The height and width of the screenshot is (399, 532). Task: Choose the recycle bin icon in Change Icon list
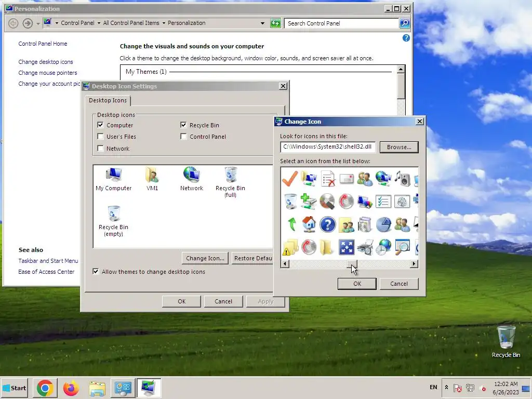tap(290, 201)
